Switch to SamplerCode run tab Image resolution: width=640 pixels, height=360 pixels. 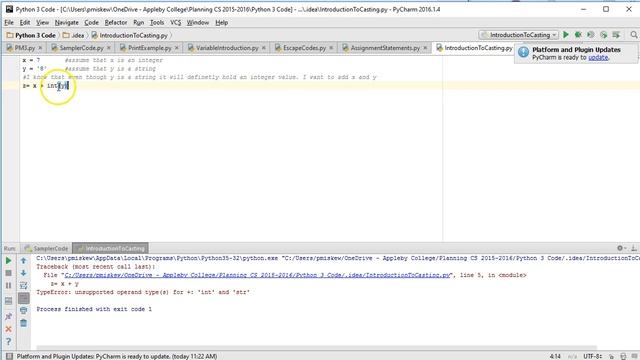[x=47, y=248]
